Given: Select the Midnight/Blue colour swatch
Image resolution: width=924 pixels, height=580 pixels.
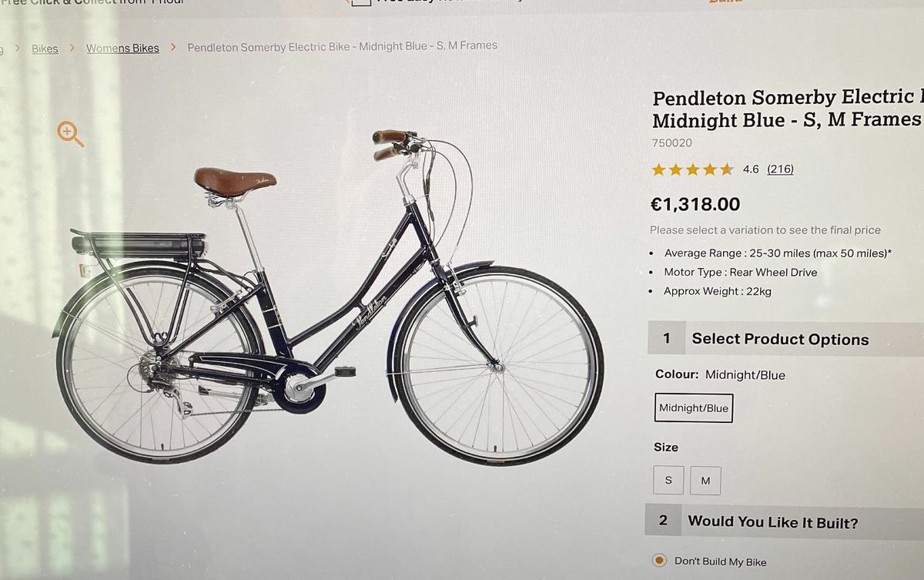Looking at the screenshot, I should (x=693, y=408).
